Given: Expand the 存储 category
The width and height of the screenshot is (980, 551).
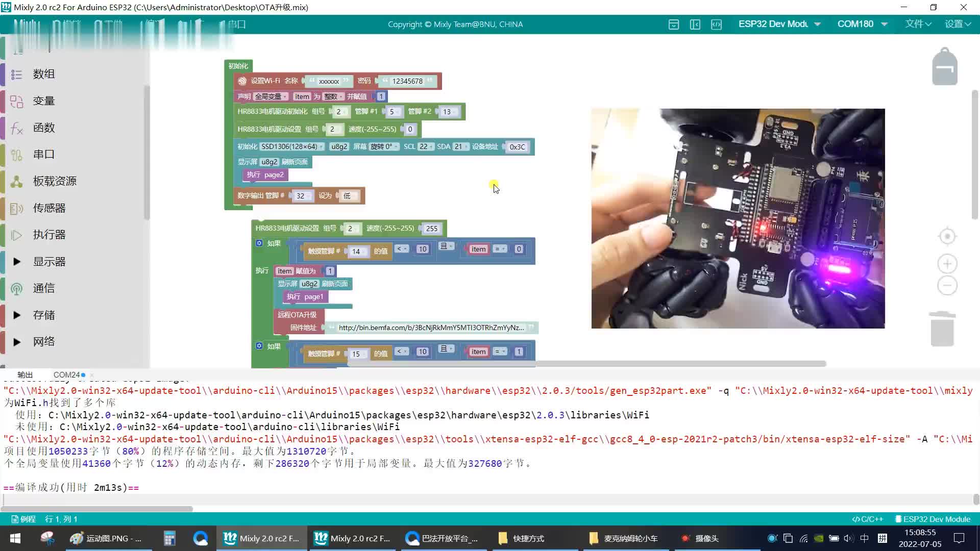Looking at the screenshot, I should click(x=17, y=315).
